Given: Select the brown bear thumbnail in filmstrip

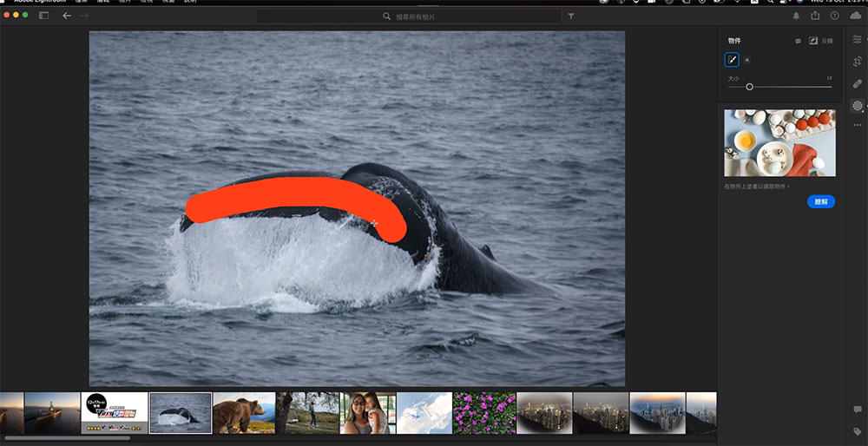Looking at the screenshot, I should pos(244,413).
